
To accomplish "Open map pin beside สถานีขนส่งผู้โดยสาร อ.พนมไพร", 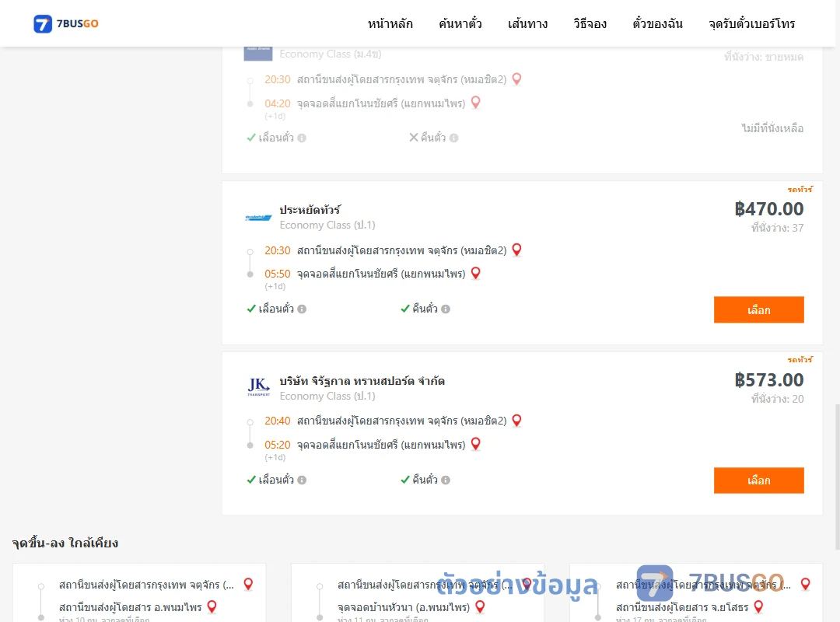I will (212, 606).
